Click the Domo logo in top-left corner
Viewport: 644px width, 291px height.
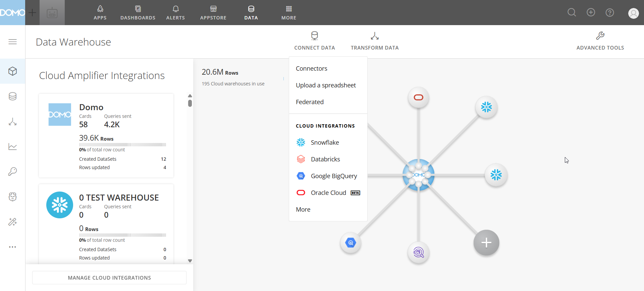point(12,12)
